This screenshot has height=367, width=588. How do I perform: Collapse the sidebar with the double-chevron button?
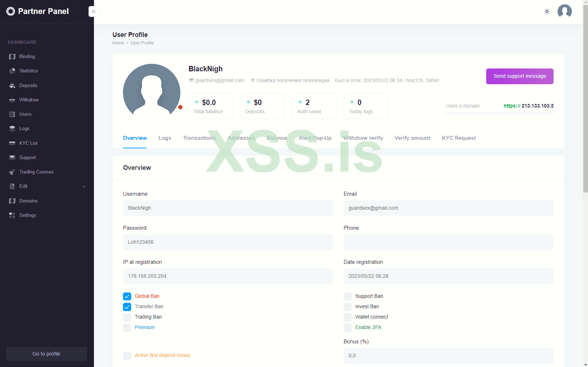[x=94, y=11]
